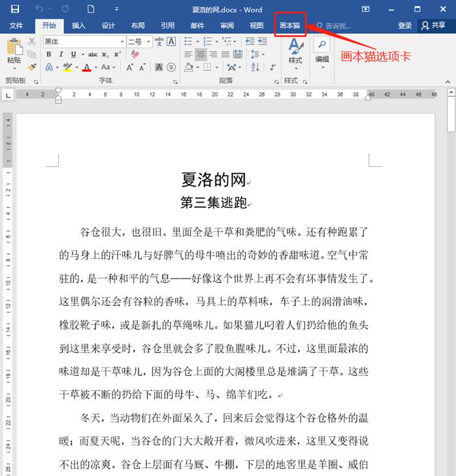Toggle underline formatting
The height and width of the screenshot is (476, 456).
(x=73, y=54)
